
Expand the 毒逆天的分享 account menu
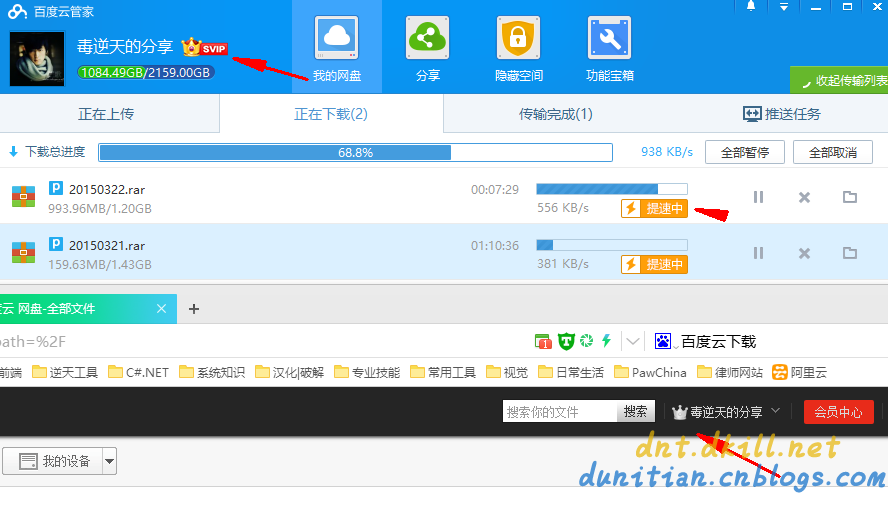tap(776, 411)
